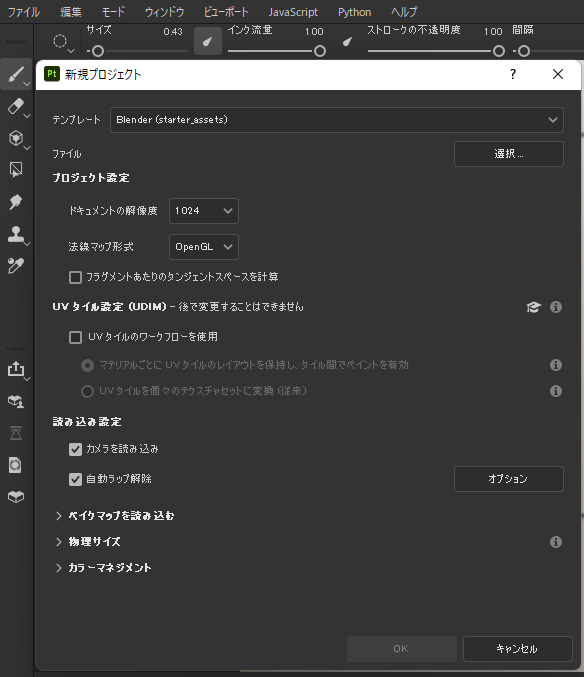Image resolution: width=584 pixels, height=677 pixels.
Task: Click the cube icon at sidebar bottom
Action: [16, 497]
